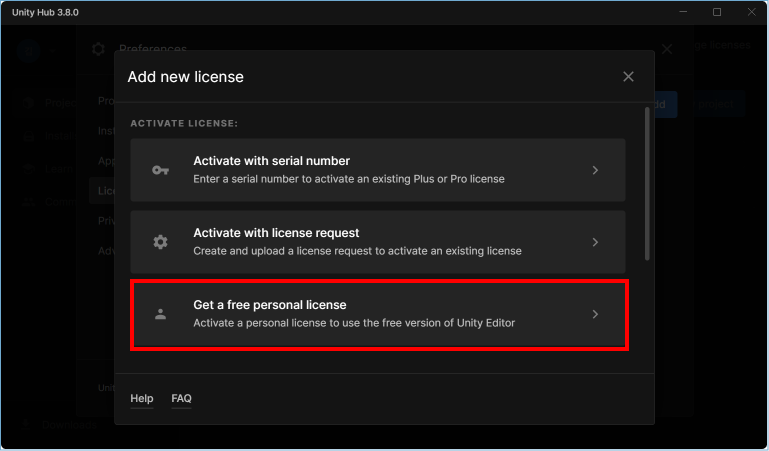769x451 pixels.
Task: Close the Add new license dialog
Action: click(x=628, y=76)
